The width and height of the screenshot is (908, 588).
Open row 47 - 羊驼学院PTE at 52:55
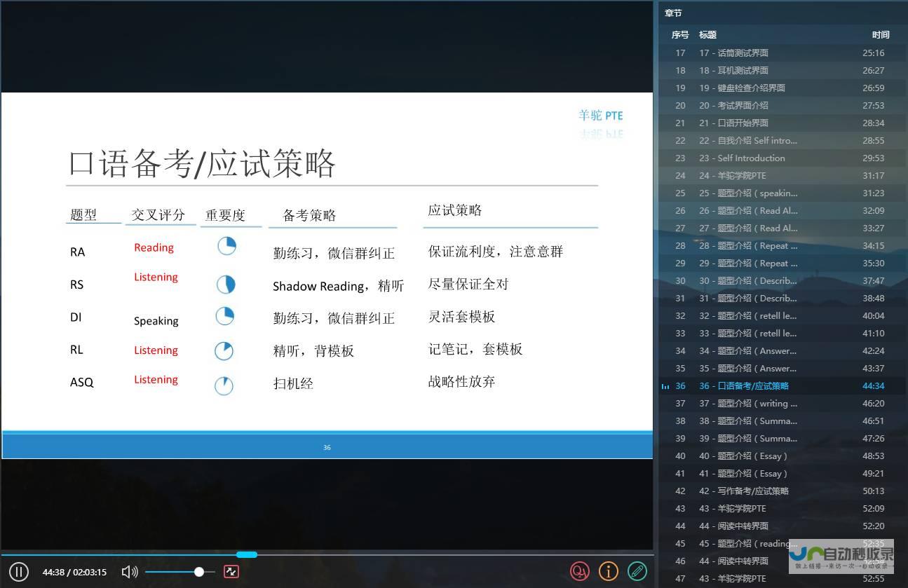pyautogui.click(x=782, y=578)
